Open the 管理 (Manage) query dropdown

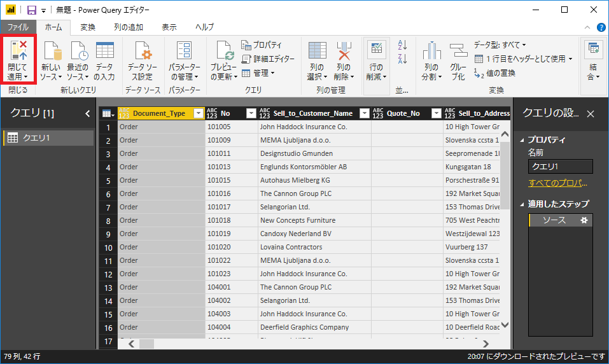[x=258, y=73]
